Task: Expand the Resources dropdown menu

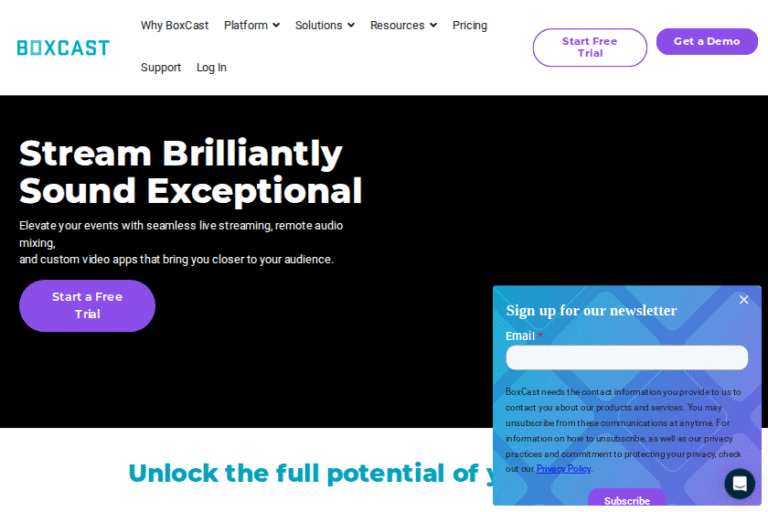Action: pos(403,25)
